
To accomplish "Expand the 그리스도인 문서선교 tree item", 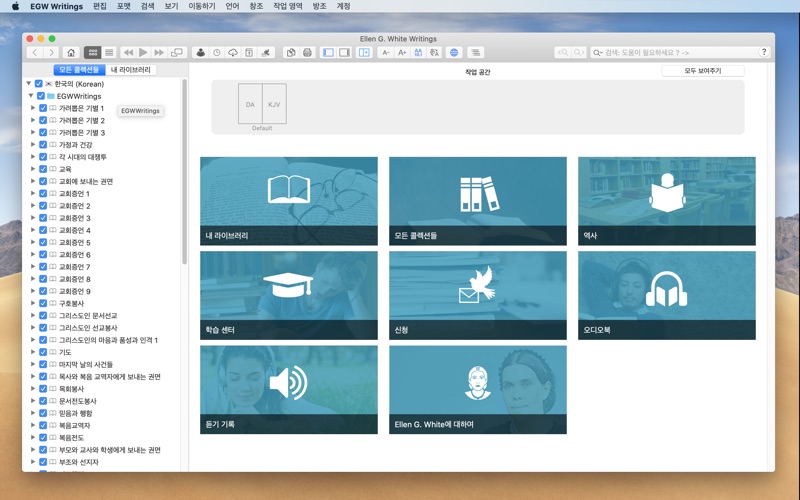I will tap(33, 315).
